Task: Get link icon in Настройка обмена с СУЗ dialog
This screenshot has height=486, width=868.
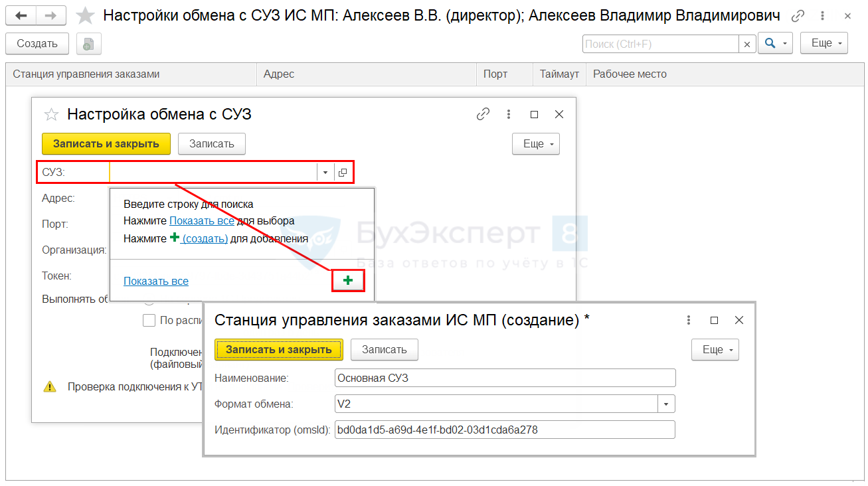Action: [483, 114]
